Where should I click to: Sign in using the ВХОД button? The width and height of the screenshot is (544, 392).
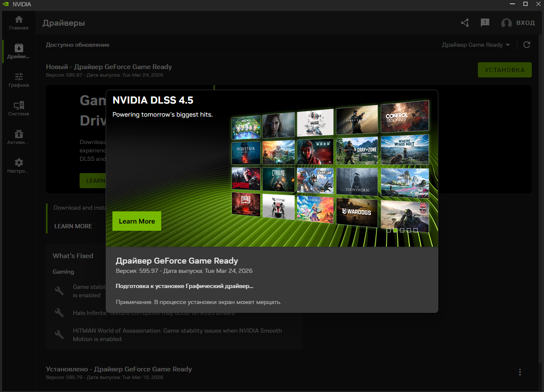525,23
